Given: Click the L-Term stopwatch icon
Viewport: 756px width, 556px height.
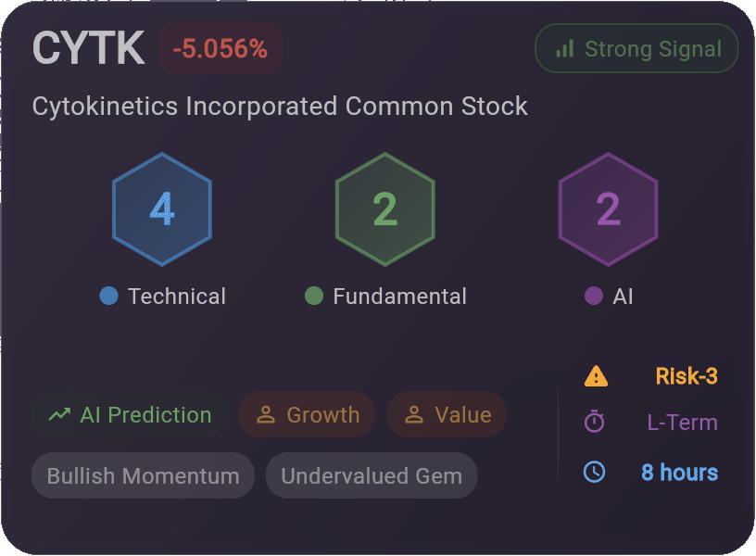Looking at the screenshot, I should [594, 422].
